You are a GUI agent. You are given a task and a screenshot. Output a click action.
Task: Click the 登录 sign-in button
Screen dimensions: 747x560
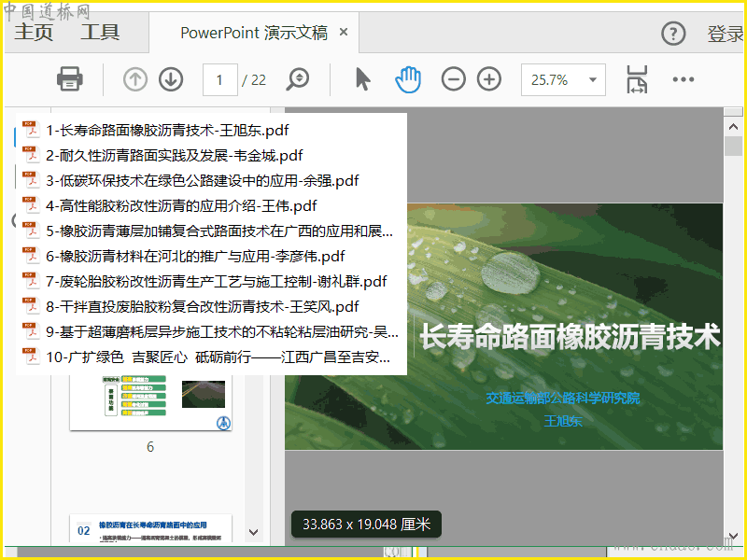point(726,34)
